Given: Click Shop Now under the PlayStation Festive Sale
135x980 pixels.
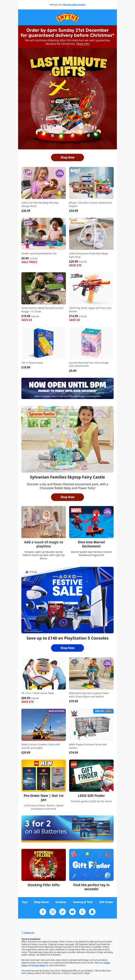Looking at the screenshot, I should [x=67, y=647].
